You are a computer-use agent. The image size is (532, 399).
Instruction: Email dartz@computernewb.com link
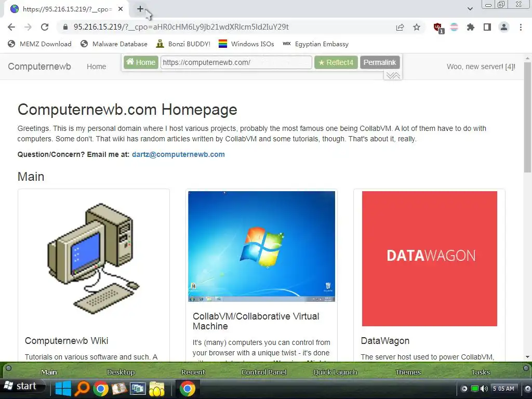pos(178,154)
